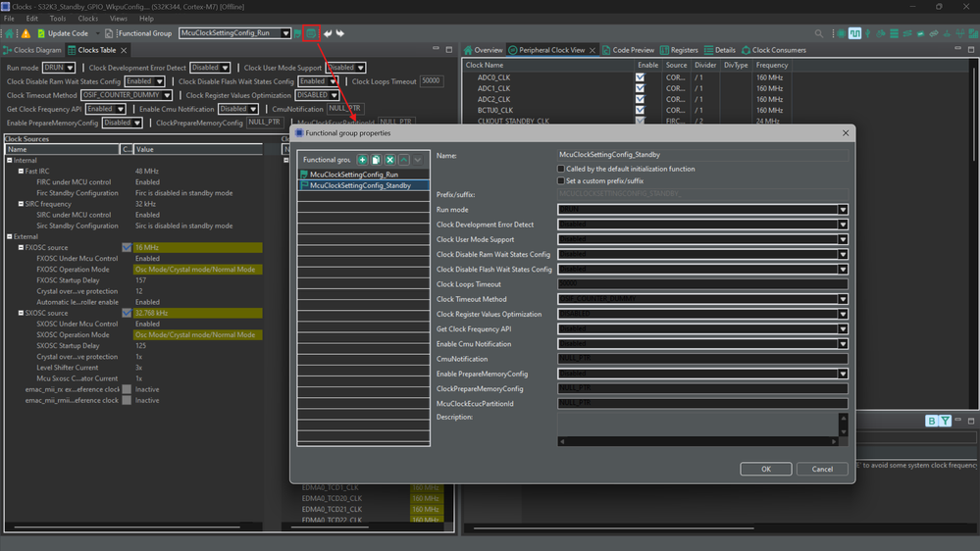980x551 pixels.
Task: Click the OK button in the dialog
Action: coord(765,469)
